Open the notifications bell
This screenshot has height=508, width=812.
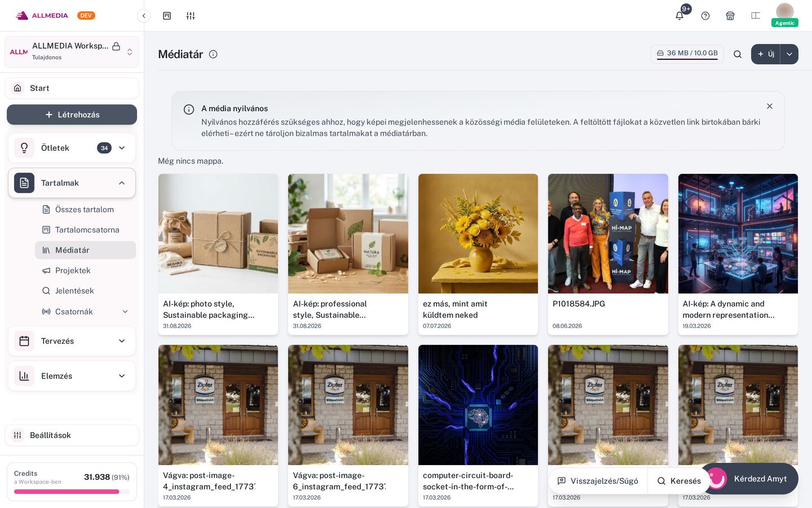[x=679, y=16]
